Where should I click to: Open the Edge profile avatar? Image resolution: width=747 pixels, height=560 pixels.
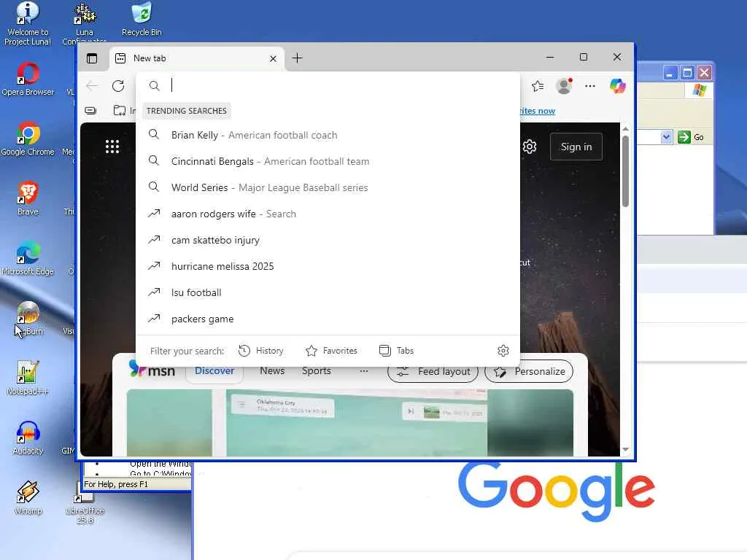pos(564,86)
